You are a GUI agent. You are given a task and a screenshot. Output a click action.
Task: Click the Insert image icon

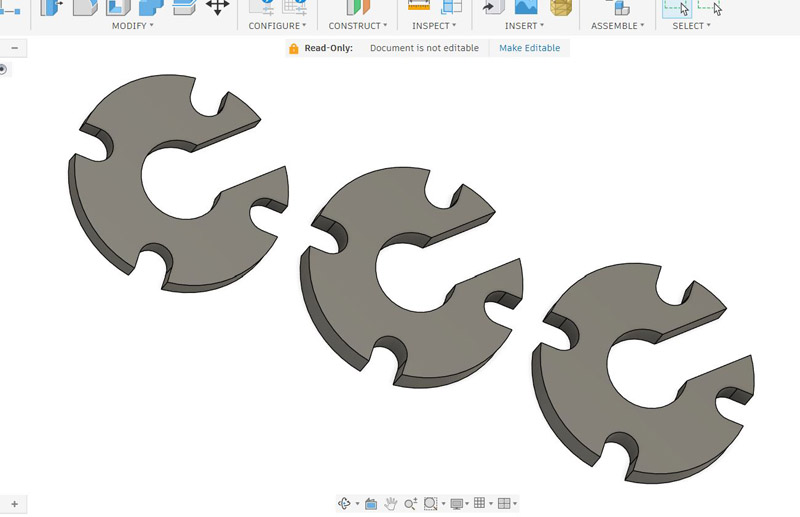point(525,7)
